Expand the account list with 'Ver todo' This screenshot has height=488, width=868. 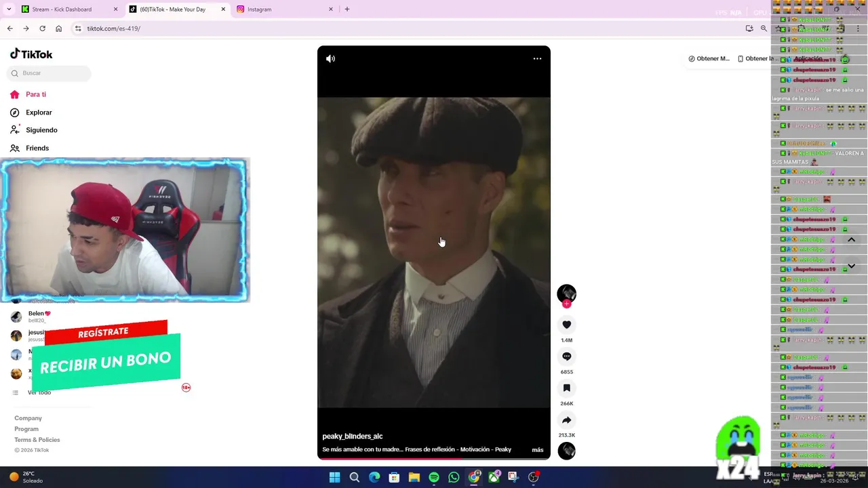click(33, 392)
